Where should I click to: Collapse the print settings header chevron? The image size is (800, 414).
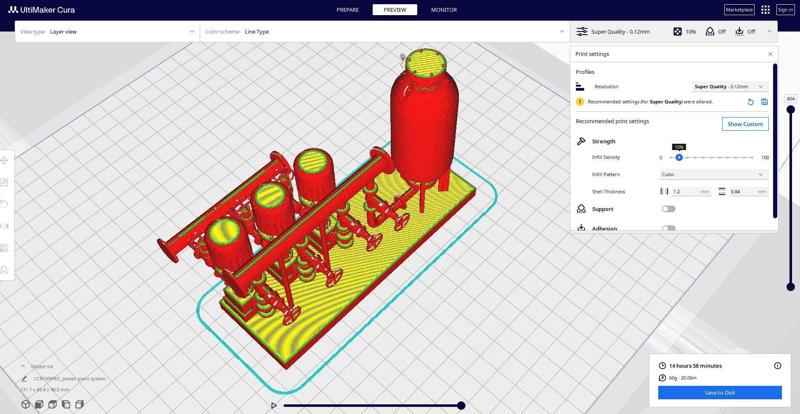point(769,32)
